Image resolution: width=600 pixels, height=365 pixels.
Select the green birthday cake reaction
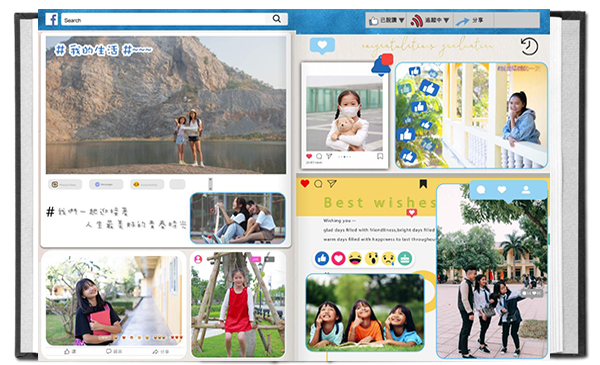point(405,259)
